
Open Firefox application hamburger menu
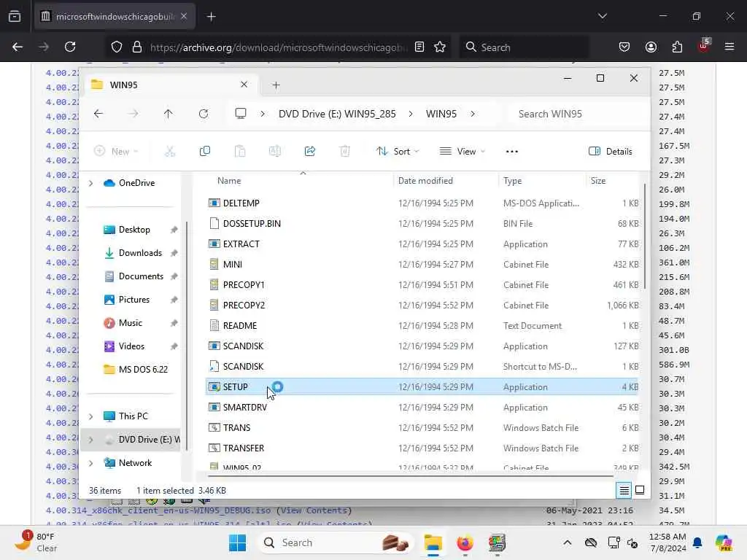tap(729, 47)
